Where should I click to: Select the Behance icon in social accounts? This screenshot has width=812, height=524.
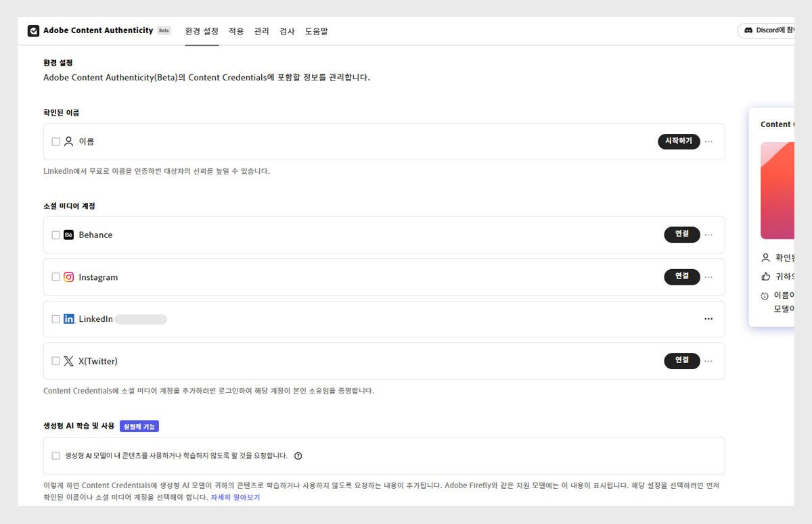pyautogui.click(x=68, y=235)
